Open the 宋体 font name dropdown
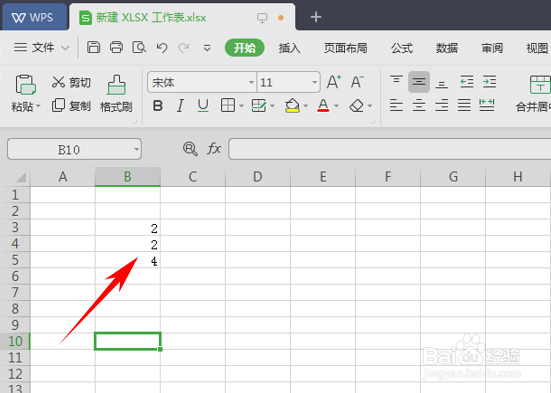The width and height of the screenshot is (551, 393). 251,82
